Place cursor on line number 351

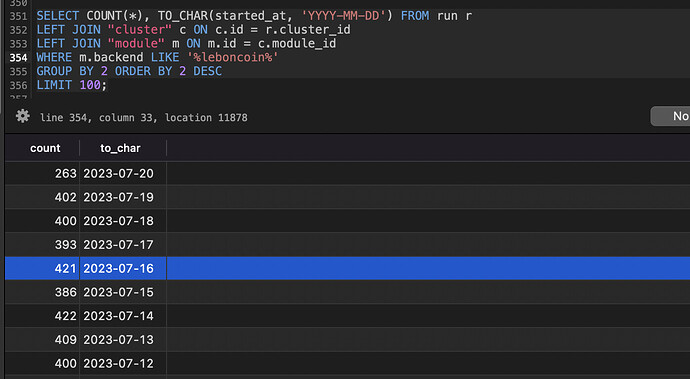click(18, 16)
